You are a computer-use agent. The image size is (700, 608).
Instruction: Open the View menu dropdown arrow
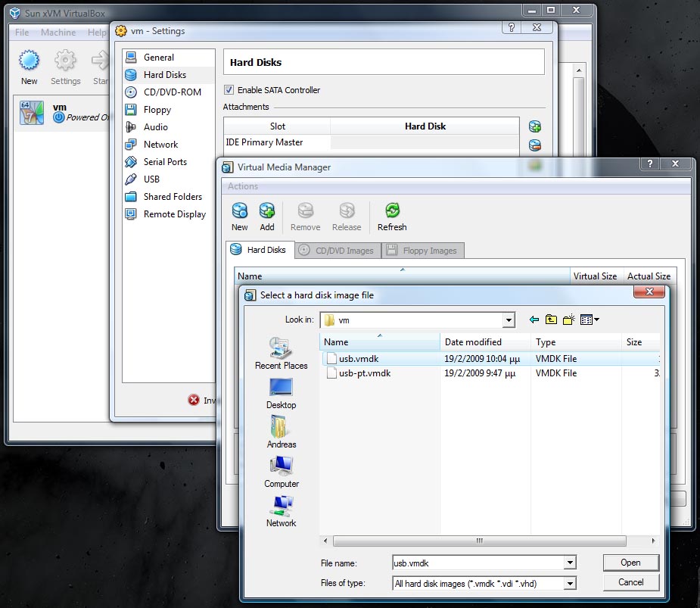click(x=597, y=320)
